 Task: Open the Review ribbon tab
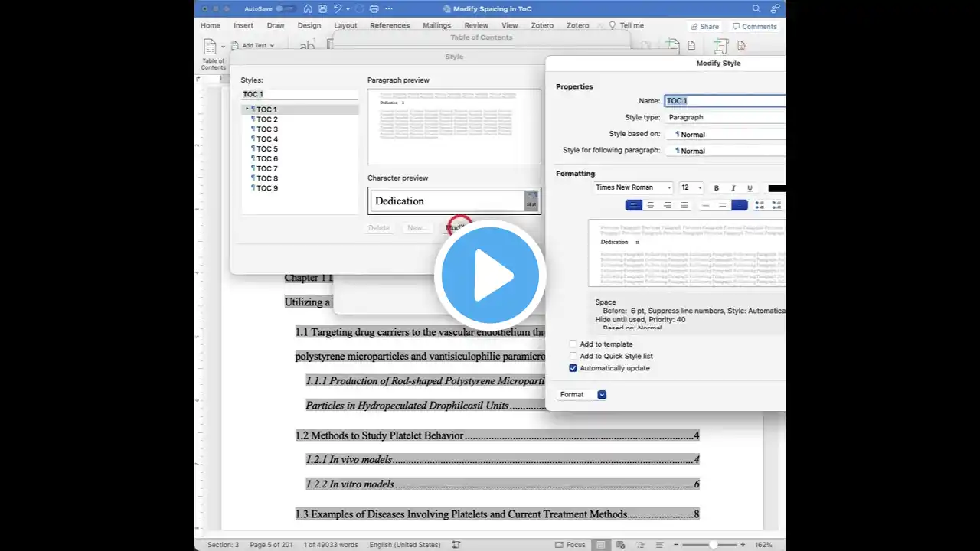pos(476,25)
